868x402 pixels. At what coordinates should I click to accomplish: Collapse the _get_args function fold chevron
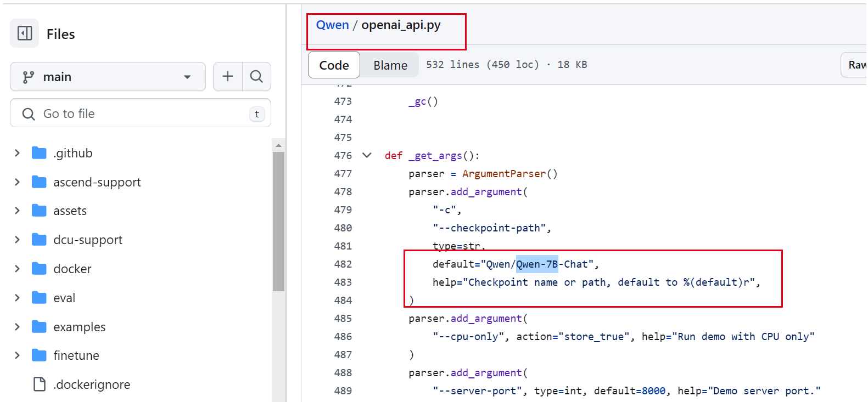coord(367,155)
